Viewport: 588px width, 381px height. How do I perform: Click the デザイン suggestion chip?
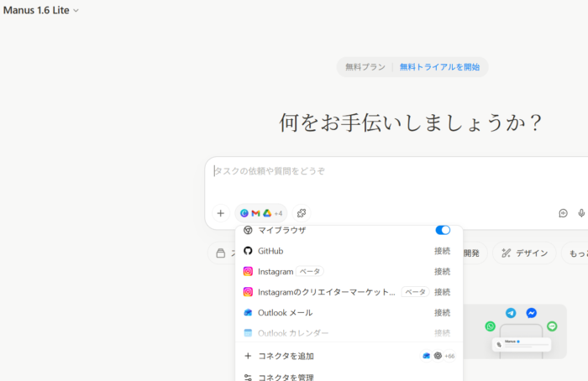pyautogui.click(x=524, y=253)
